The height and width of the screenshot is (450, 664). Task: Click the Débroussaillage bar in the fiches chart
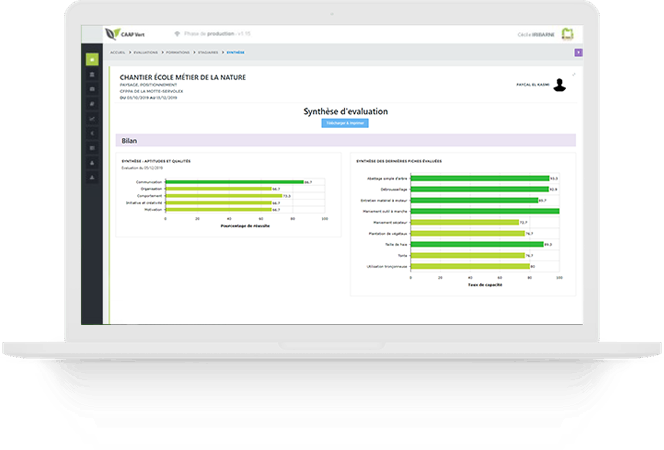tap(479, 189)
